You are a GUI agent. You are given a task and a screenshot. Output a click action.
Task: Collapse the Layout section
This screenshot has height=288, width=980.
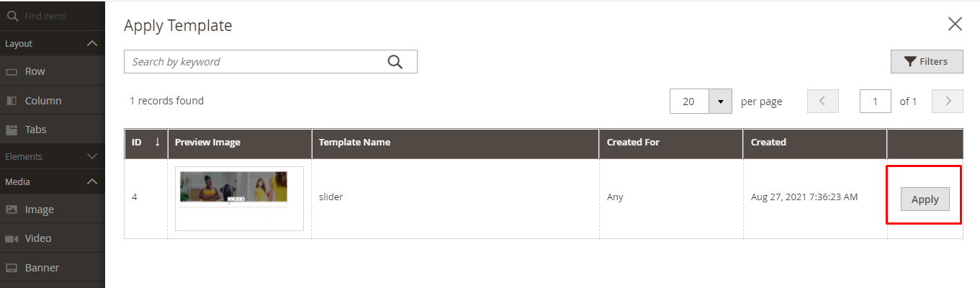(x=91, y=44)
